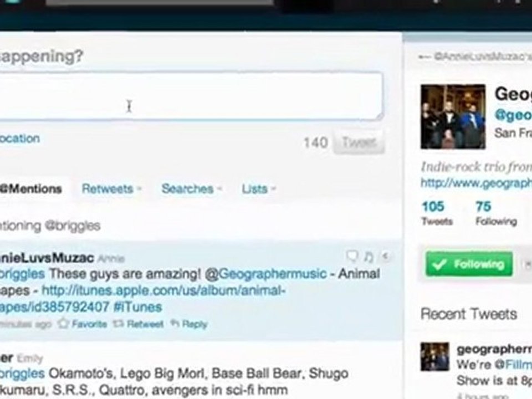Click the @Fillm mention in recent tweet
The image size is (532, 399).
[x=513, y=365]
